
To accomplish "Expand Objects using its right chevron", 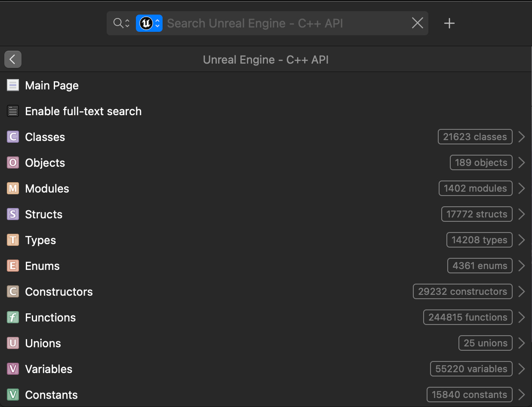I will click(x=522, y=163).
